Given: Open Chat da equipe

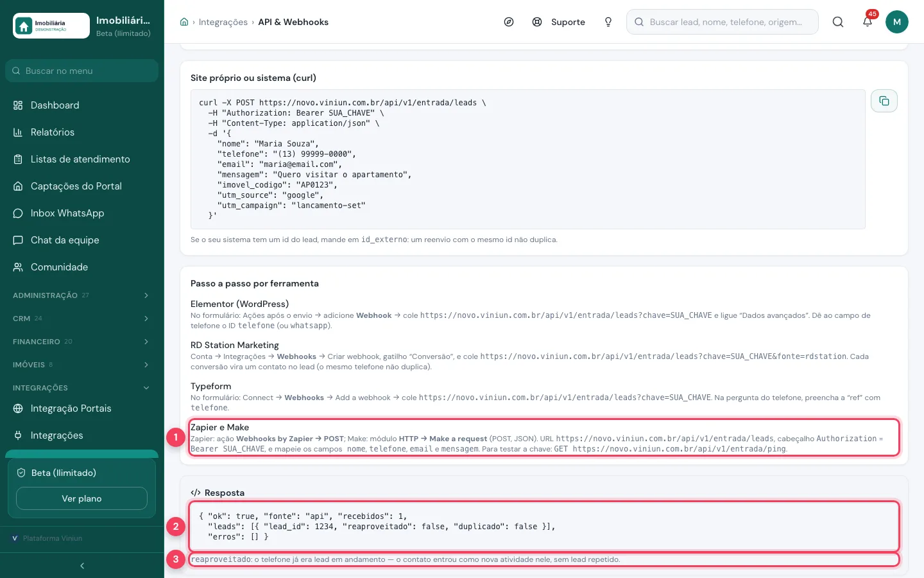Looking at the screenshot, I should [x=82, y=240].
